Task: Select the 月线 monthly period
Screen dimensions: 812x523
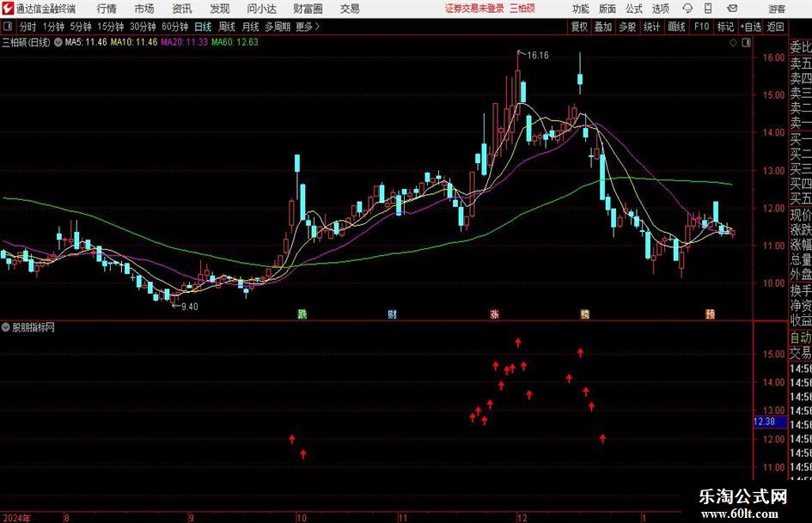Action: click(251, 27)
